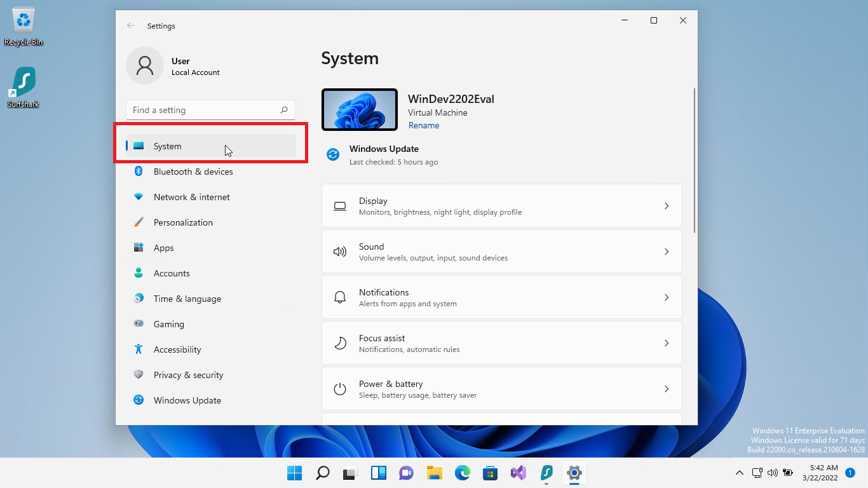Click the PC desktop wallpaper thumbnail
868x488 pixels.
click(360, 109)
